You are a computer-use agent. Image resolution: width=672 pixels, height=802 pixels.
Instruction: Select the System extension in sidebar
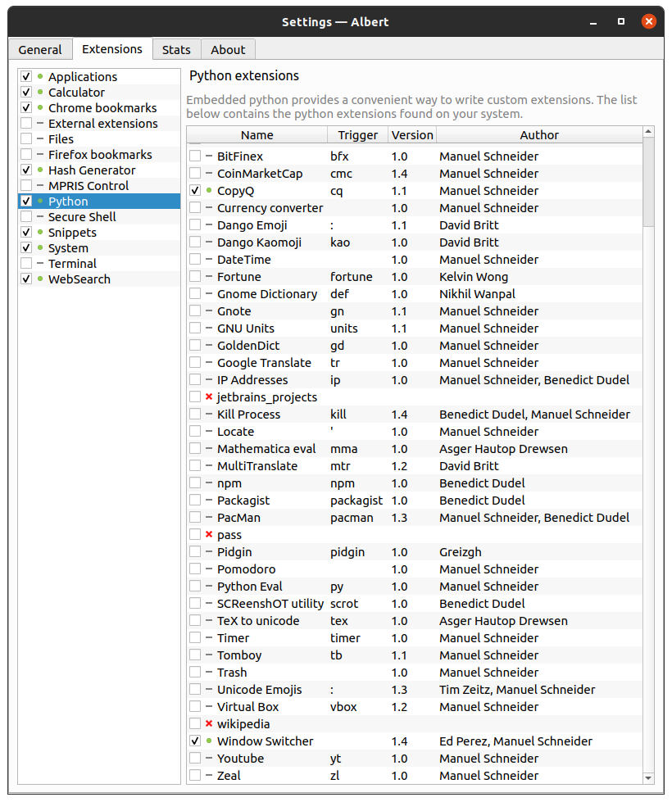99,248
